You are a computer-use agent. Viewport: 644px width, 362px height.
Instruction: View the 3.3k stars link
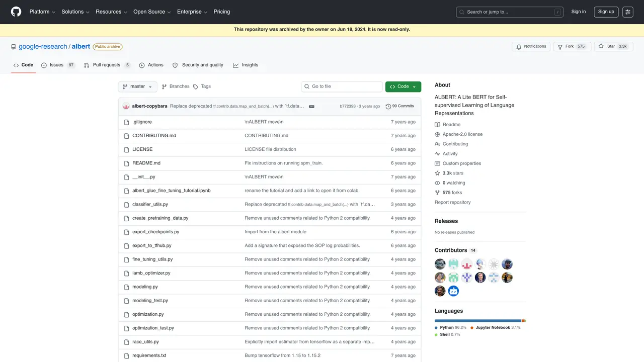(449, 173)
